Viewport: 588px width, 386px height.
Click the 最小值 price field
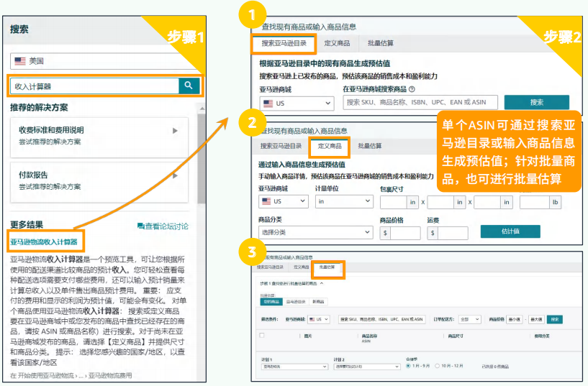514,319
